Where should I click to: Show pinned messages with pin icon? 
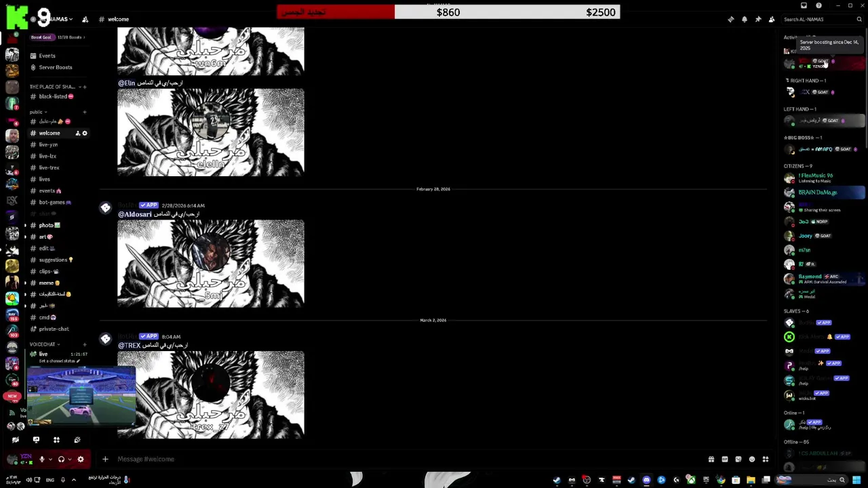[x=757, y=19]
